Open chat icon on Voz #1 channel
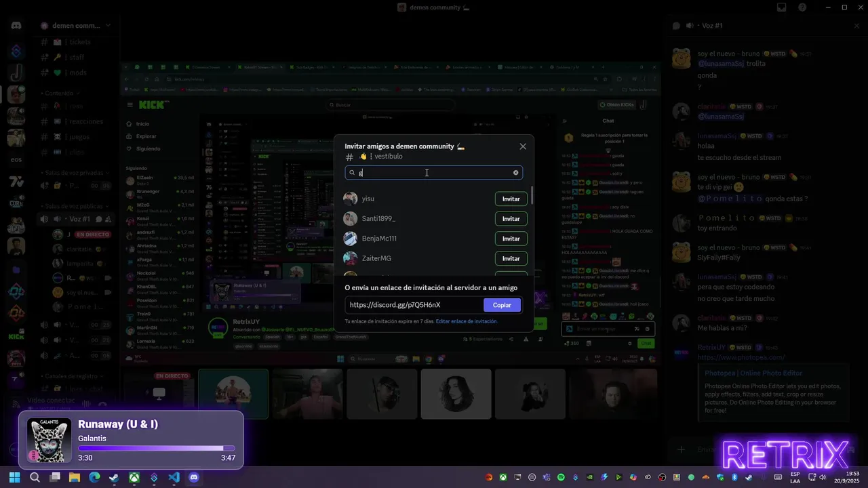 (98, 219)
